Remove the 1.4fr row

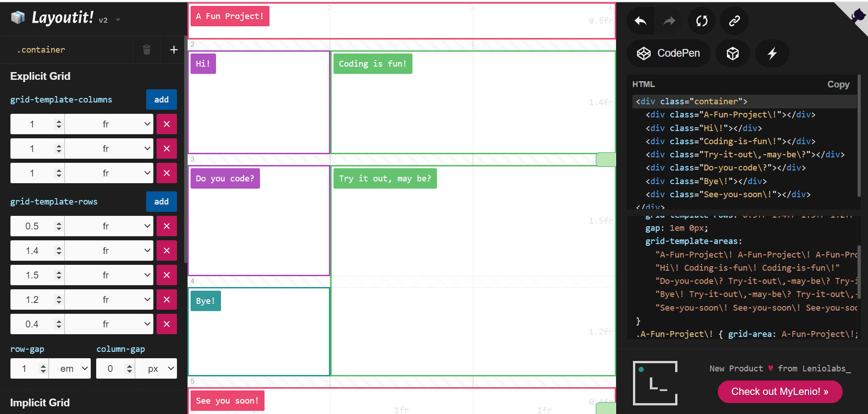point(167,251)
